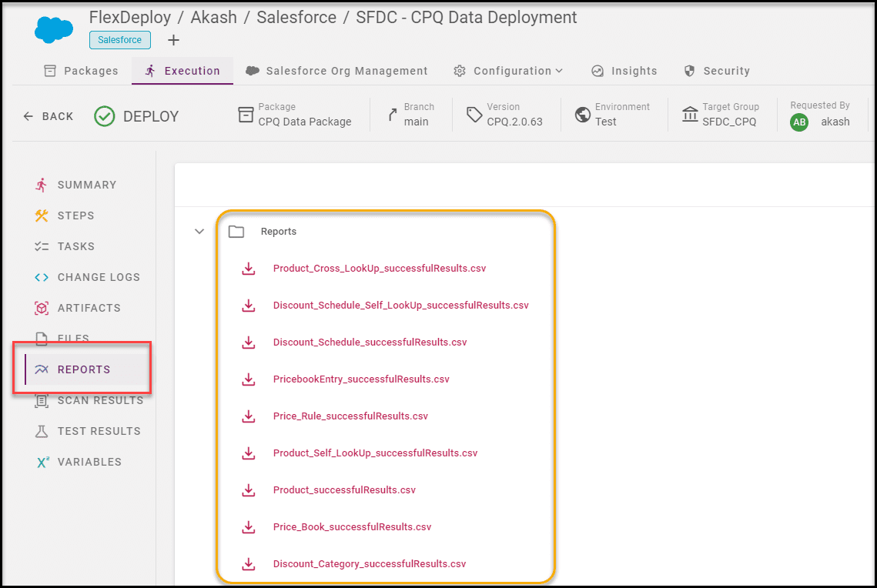This screenshot has height=588, width=877.
Task: Download Product_Cross_LookUp results via icon
Action: 249,269
